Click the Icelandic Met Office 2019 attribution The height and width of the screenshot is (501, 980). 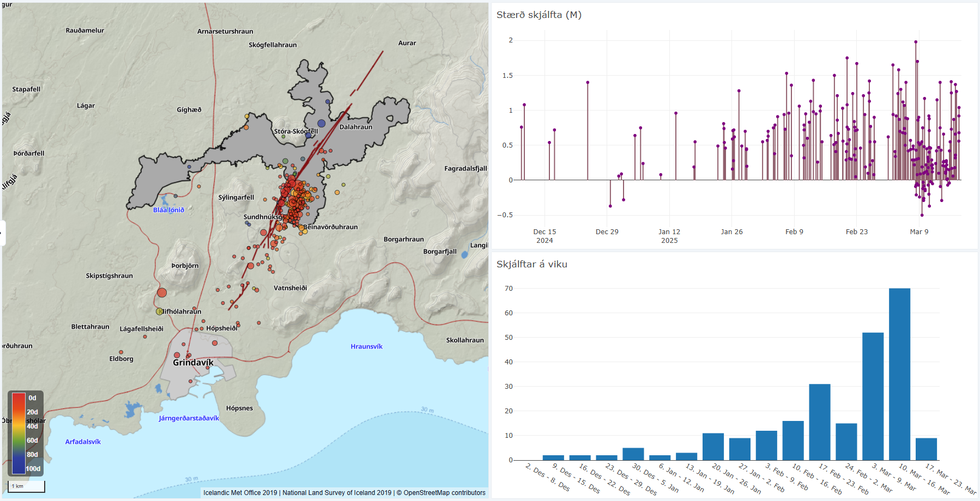(x=240, y=493)
